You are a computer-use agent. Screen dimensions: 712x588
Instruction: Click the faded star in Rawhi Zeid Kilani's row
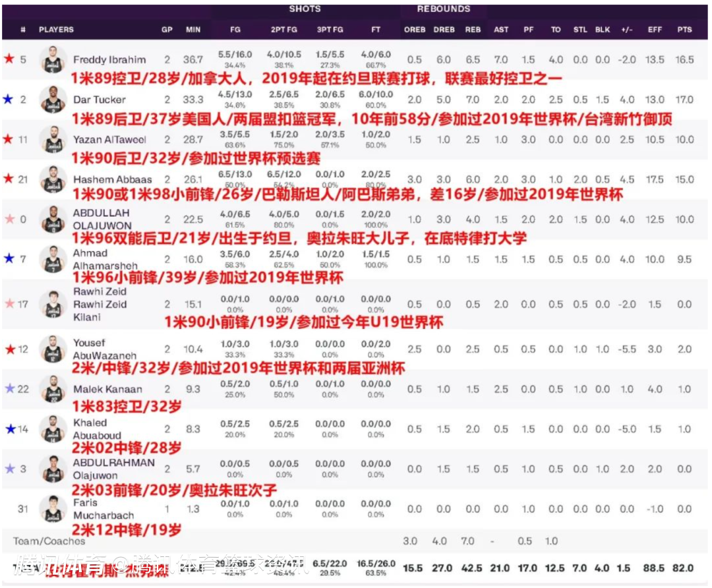[9, 303]
